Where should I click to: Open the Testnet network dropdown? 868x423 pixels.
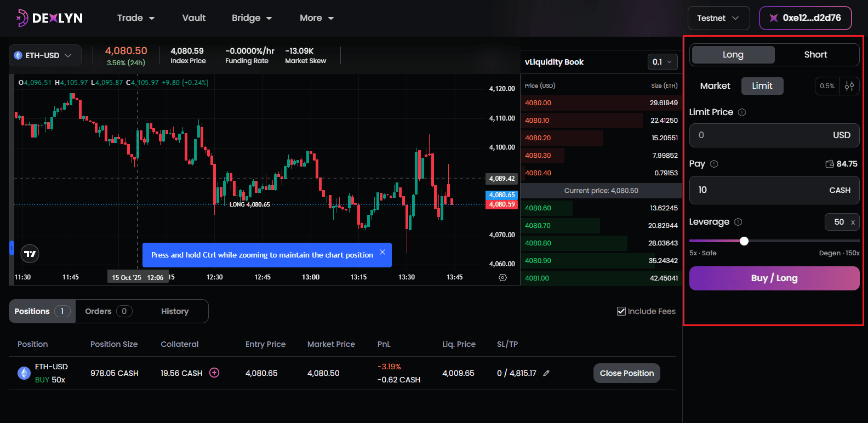[718, 18]
